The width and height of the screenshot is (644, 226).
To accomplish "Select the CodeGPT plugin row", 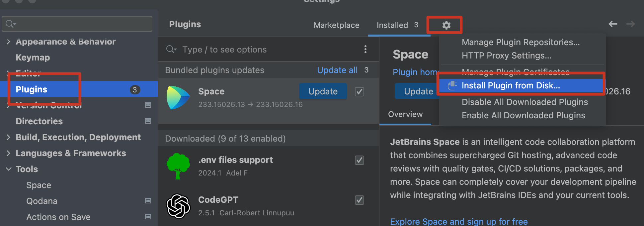I will coord(269,206).
